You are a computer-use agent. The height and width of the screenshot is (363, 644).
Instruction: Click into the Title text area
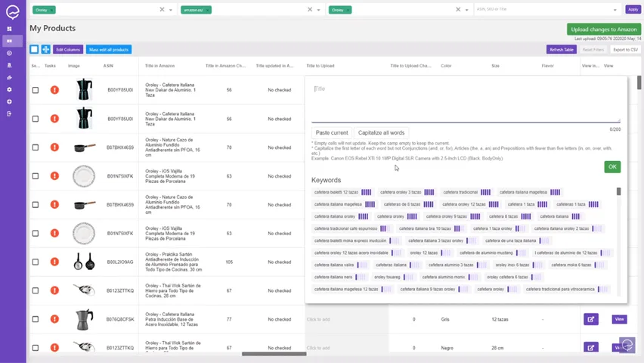point(466,102)
